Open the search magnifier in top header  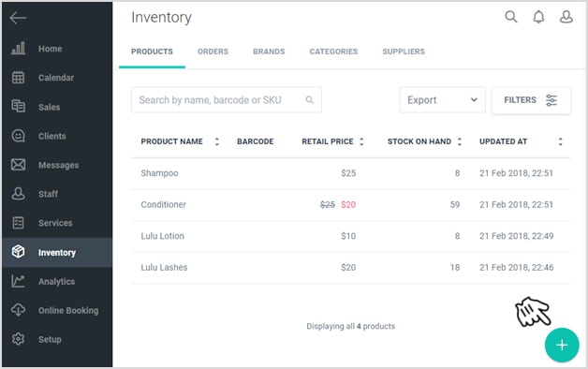point(510,17)
